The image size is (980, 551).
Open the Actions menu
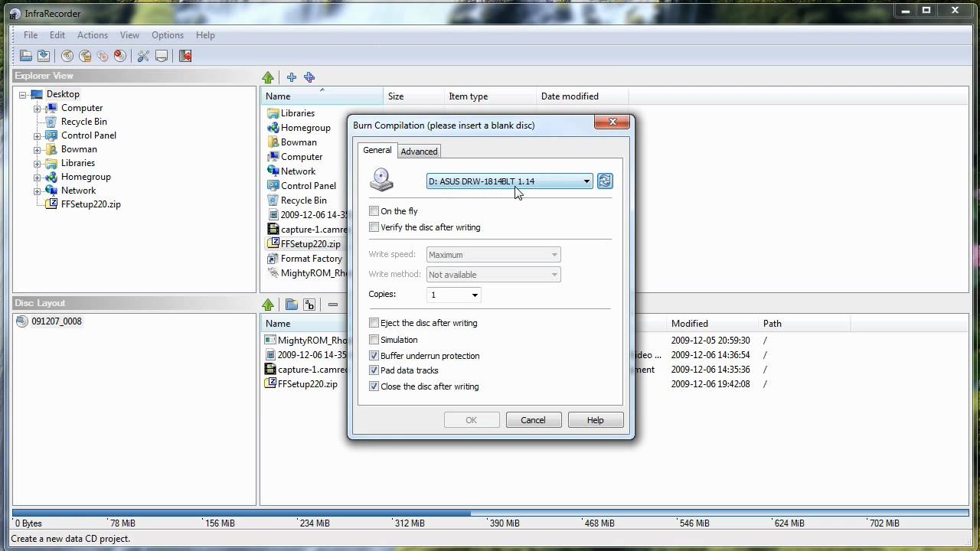click(92, 34)
